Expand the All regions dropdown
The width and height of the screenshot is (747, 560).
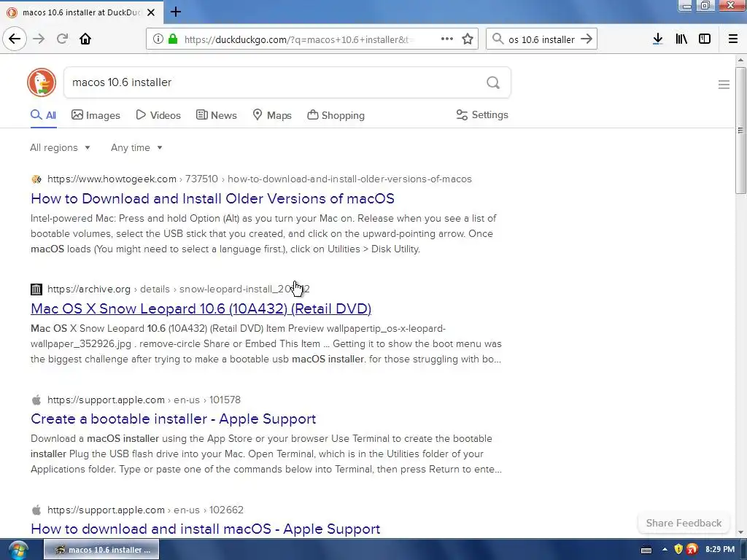[60, 147]
